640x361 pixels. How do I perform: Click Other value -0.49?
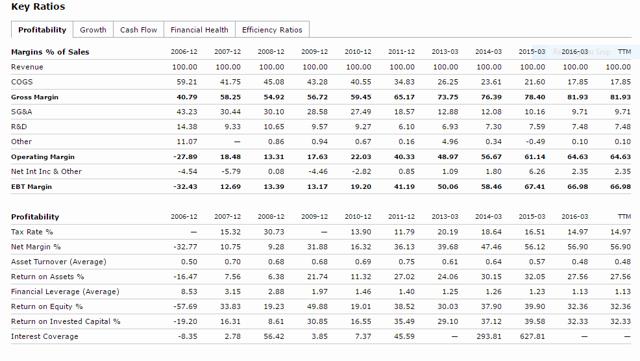pyautogui.click(x=536, y=142)
